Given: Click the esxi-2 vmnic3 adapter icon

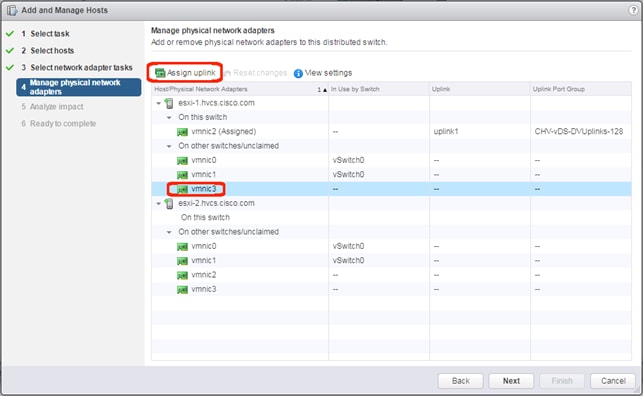Looking at the screenshot, I should pyautogui.click(x=182, y=290).
